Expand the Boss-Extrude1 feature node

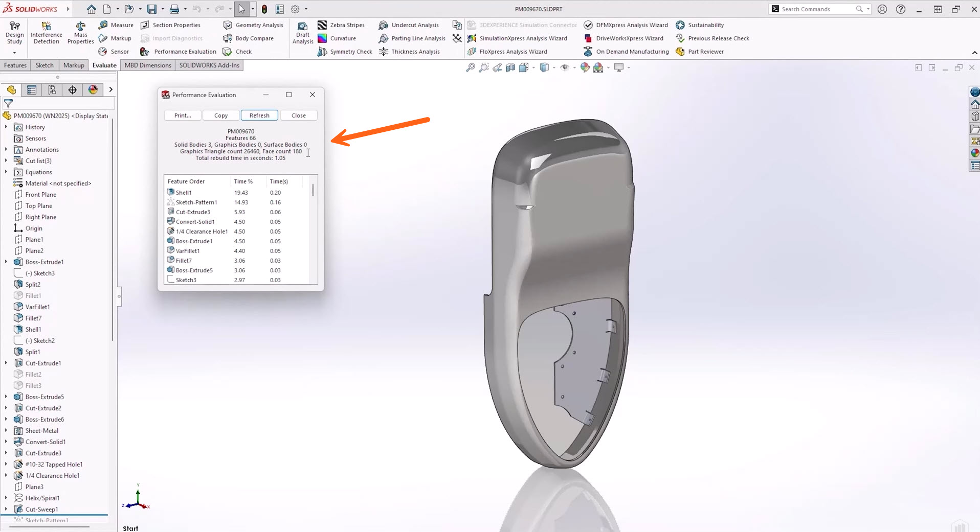(x=6, y=262)
